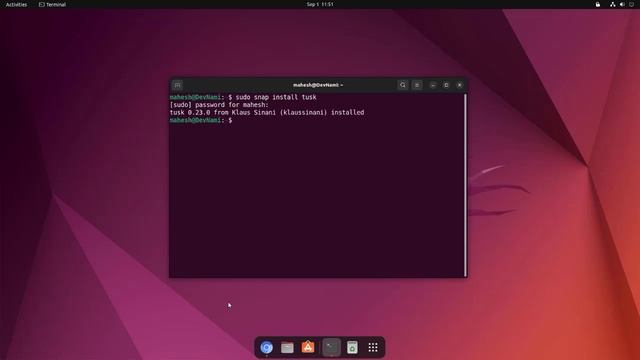This screenshot has width=640, height=360.
Task: Close the terminal window
Action: [x=460, y=85]
